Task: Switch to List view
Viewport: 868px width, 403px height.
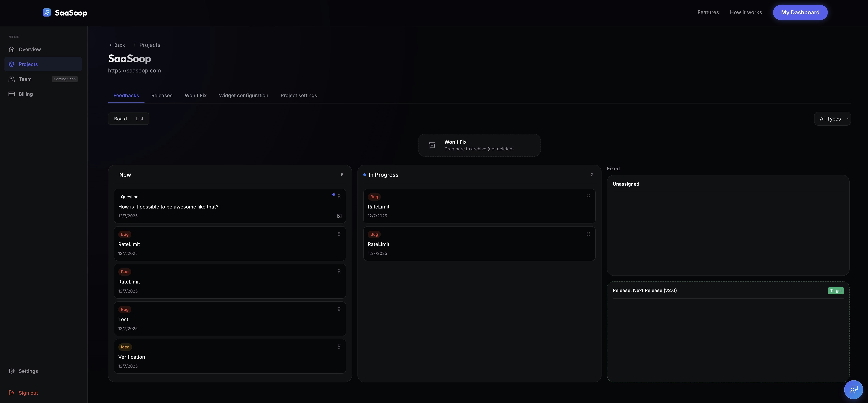Action: click(139, 118)
